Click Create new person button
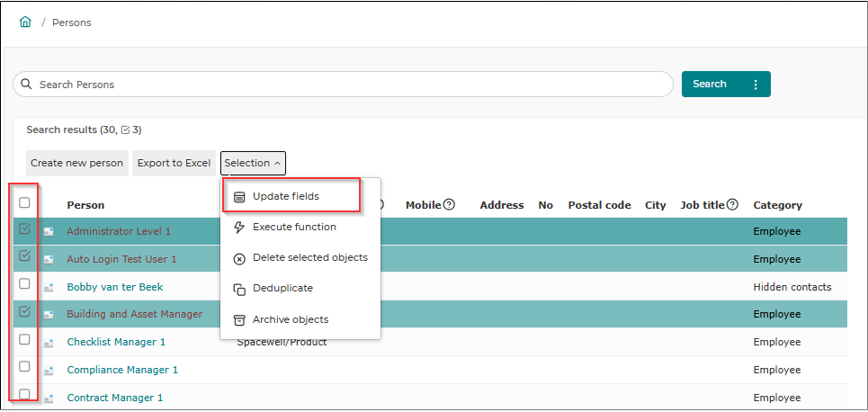 [77, 164]
